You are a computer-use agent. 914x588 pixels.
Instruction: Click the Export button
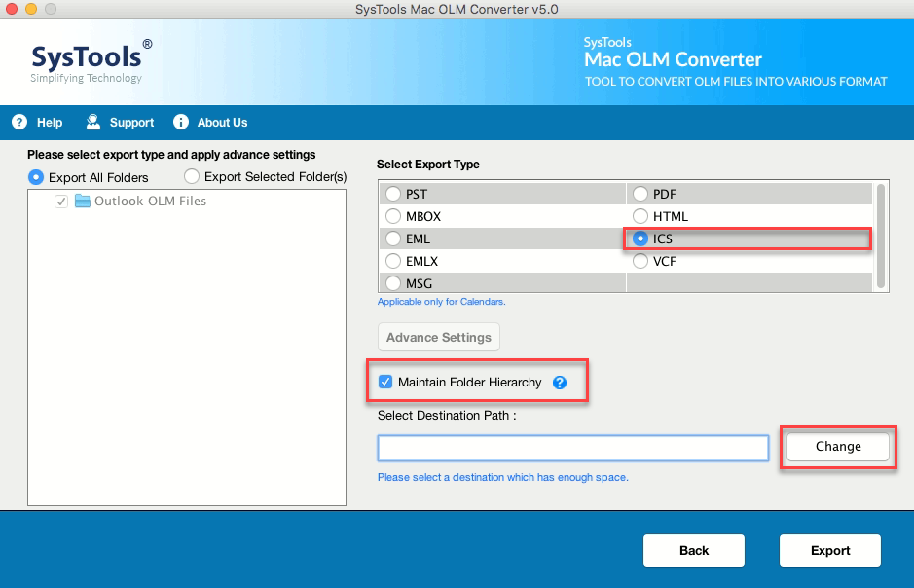[830, 551]
